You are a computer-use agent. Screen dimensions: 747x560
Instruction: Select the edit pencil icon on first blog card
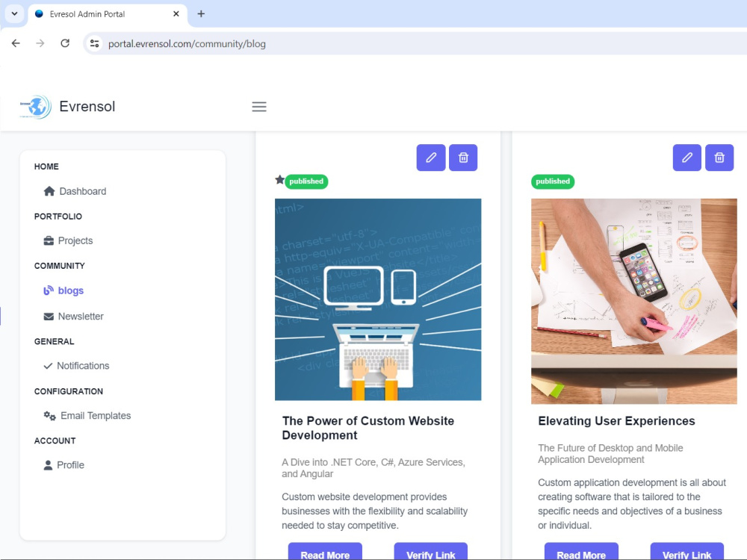[x=431, y=158]
